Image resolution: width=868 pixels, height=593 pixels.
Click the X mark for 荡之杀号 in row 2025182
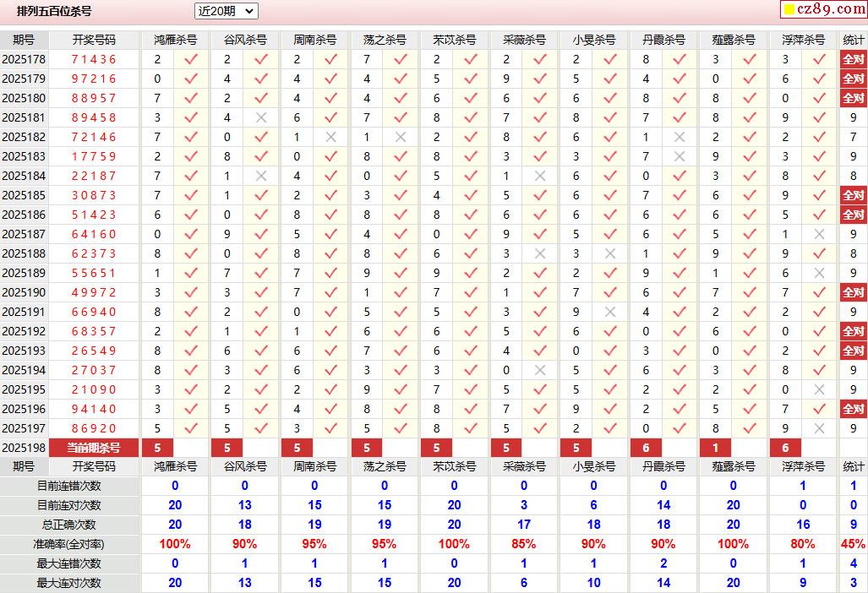401,137
